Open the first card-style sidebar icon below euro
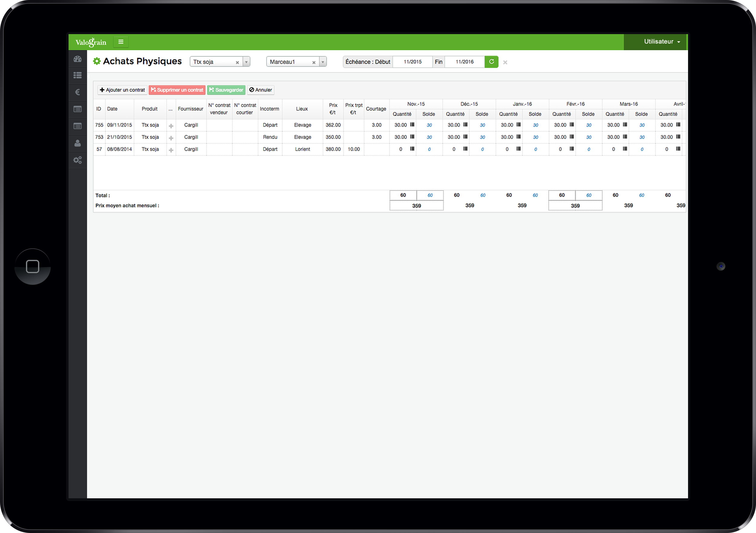Viewport: 756px width, 533px height. point(78,109)
